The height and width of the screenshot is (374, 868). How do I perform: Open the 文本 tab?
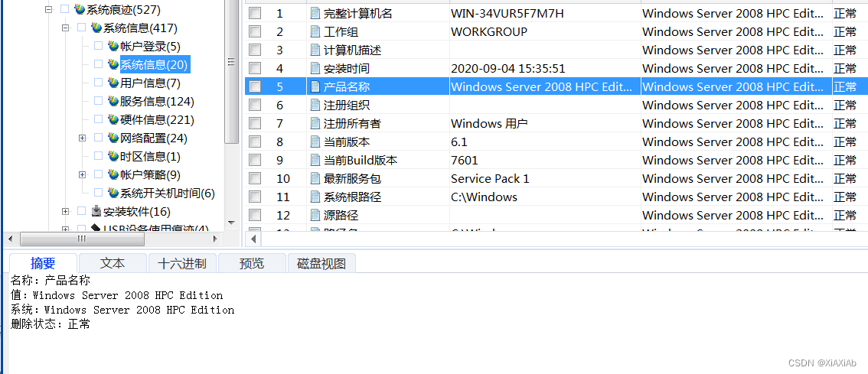113,263
